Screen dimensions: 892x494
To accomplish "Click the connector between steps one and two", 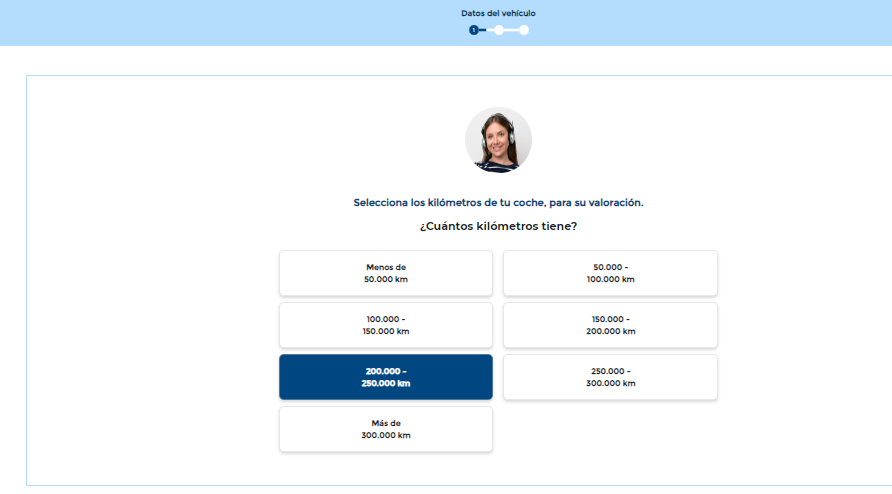I will pos(486,30).
